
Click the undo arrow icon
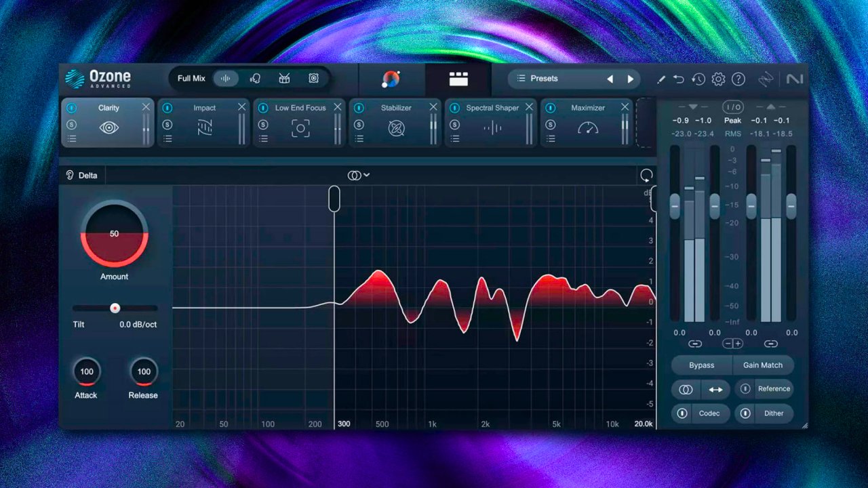pos(679,79)
